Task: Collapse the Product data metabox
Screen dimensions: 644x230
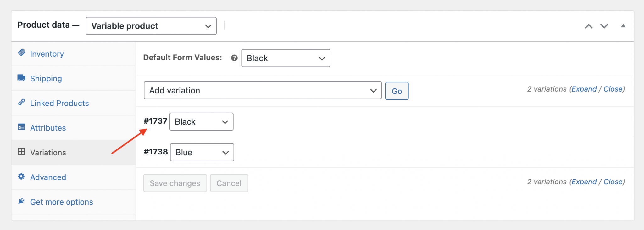Action: 623,25
